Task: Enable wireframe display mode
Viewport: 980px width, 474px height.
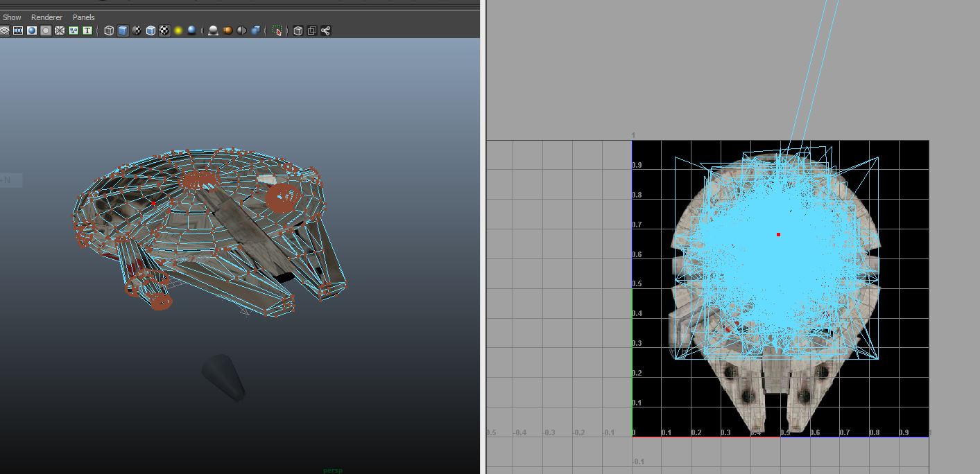Action: [109, 30]
